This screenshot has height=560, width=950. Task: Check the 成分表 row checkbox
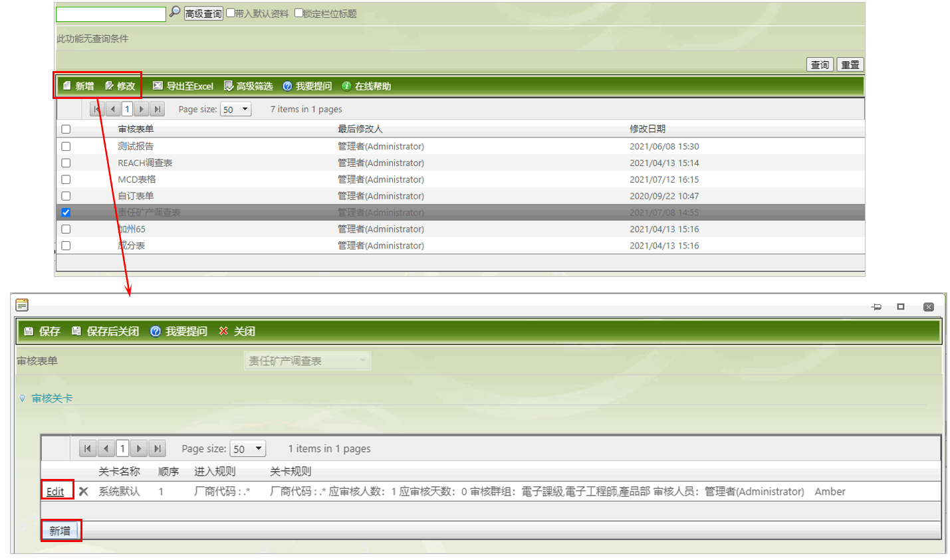tap(66, 246)
